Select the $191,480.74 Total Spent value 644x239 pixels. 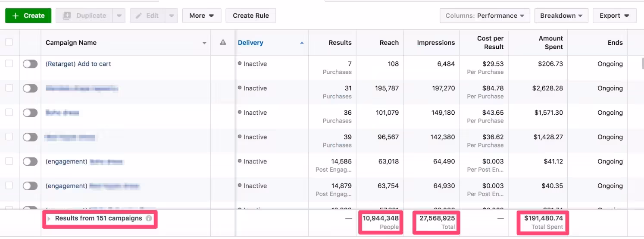coord(544,218)
